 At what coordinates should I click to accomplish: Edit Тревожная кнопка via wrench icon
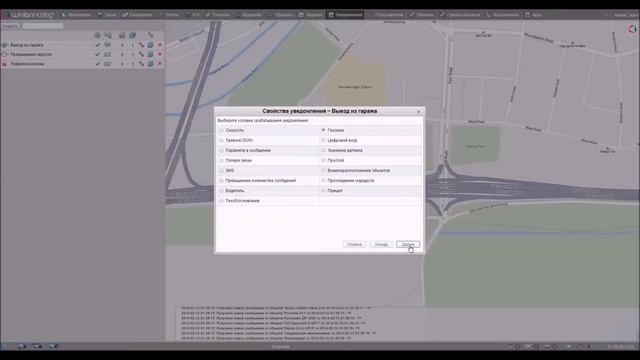coord(141,64)
